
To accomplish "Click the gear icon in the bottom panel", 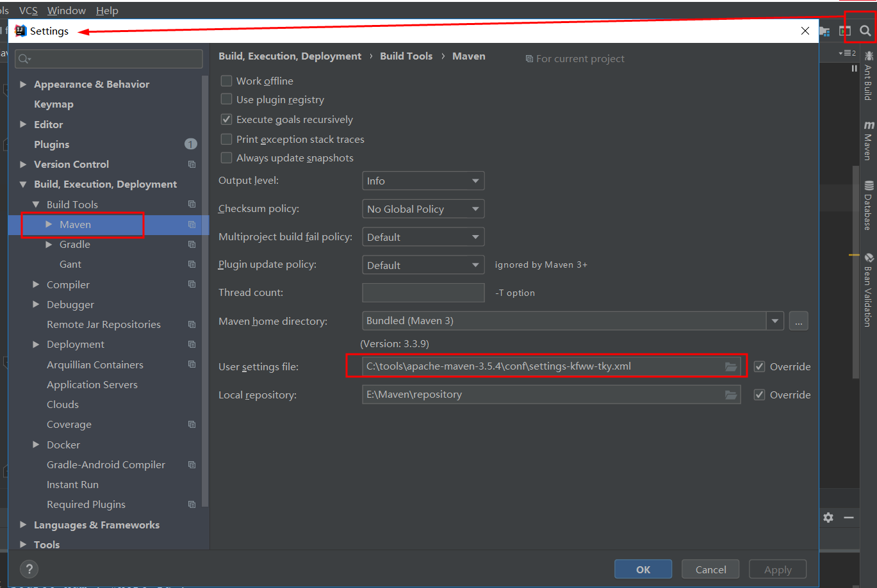I will coord(828,518).
